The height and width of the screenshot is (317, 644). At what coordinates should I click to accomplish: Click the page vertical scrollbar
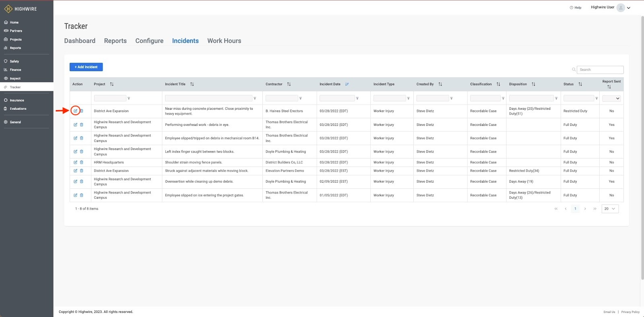[642, 148]
